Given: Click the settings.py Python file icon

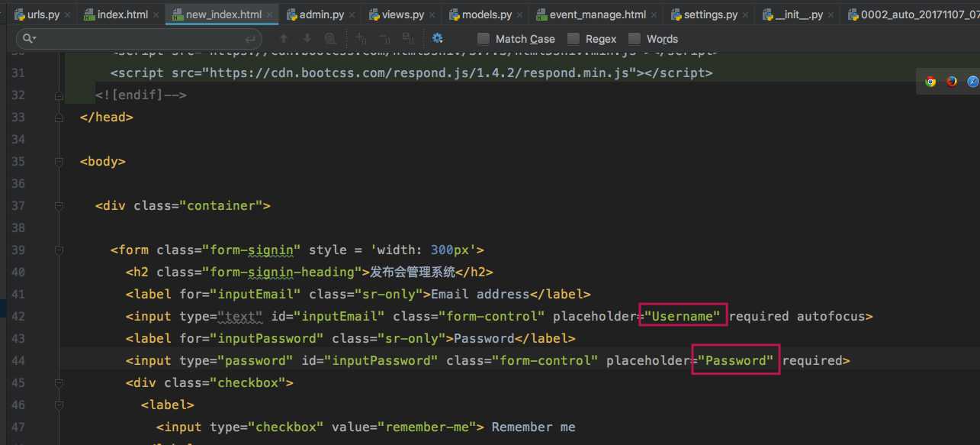Looking at the screenshot, I should 676,15.
